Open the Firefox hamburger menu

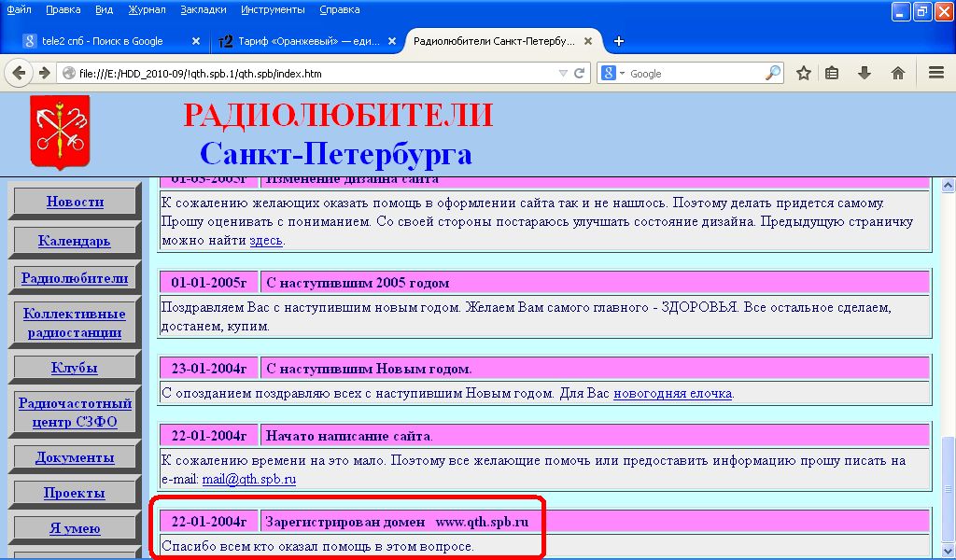tap(935, 73)
